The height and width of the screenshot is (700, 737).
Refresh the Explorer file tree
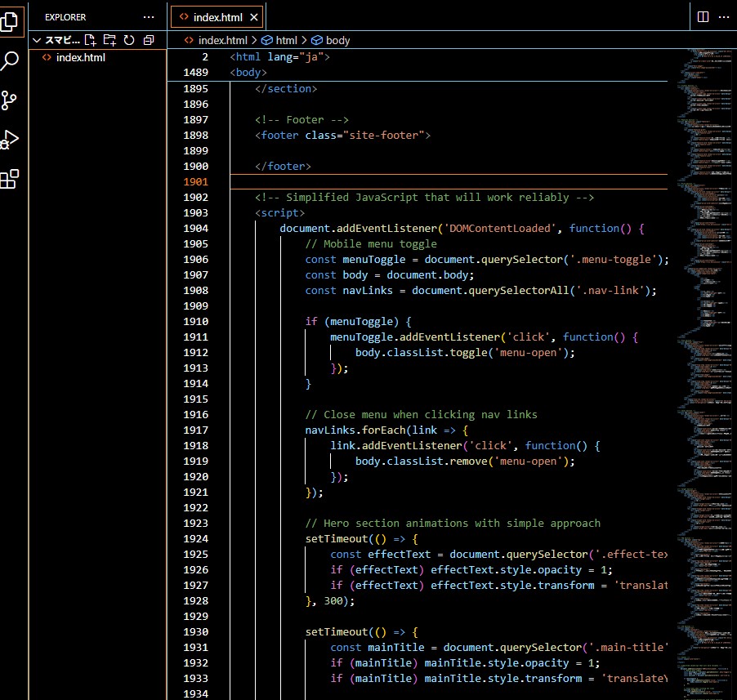coord(129,40)
